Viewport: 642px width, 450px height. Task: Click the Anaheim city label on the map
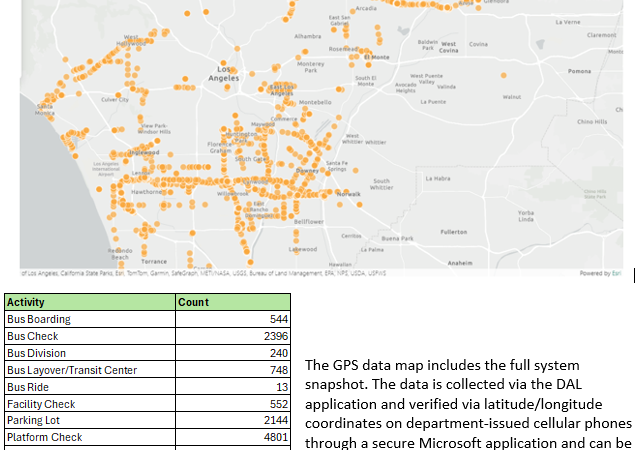(461, 262)
